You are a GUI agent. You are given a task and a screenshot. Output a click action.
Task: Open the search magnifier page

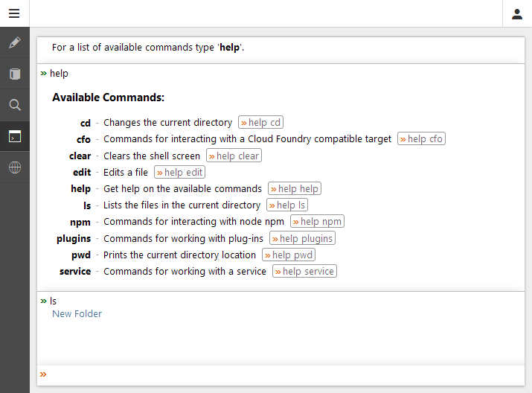tap(15, 105)
